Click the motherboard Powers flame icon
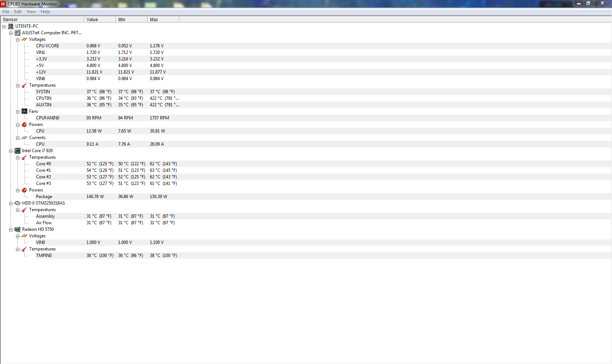Image resolution: width=612 pixels, height=364 pixels. (x=24, y=124)
